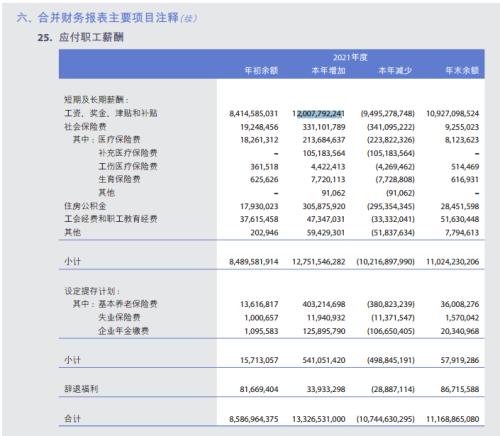Image resolution: width=500 pixels, height=436 pixels.
Task: Select the 本年减少 column header
Action: [x=395, y=70]
